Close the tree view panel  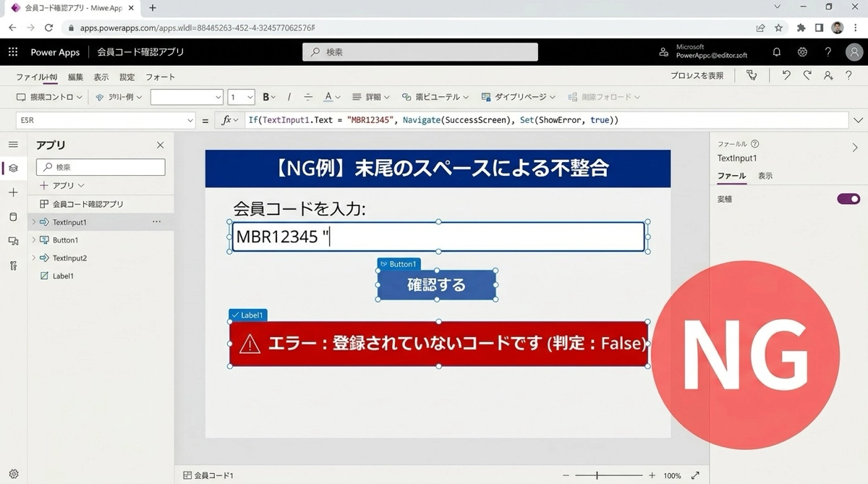point(160,145)
